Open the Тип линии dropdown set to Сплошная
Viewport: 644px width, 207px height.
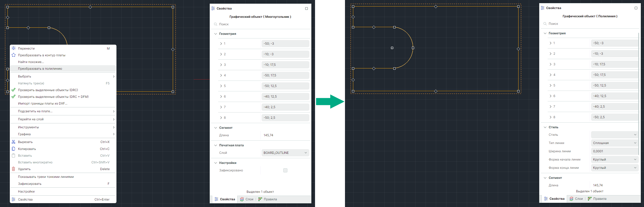(614, 143)
